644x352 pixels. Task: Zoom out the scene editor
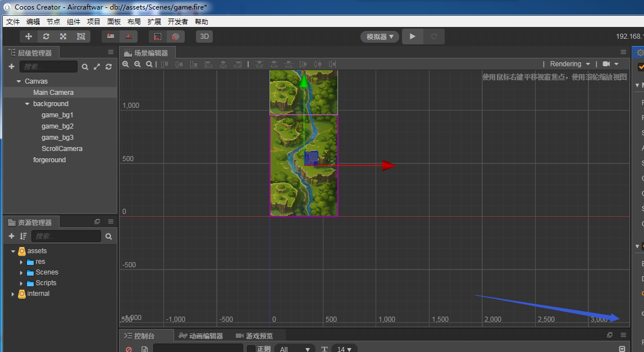tap(138, 64)
